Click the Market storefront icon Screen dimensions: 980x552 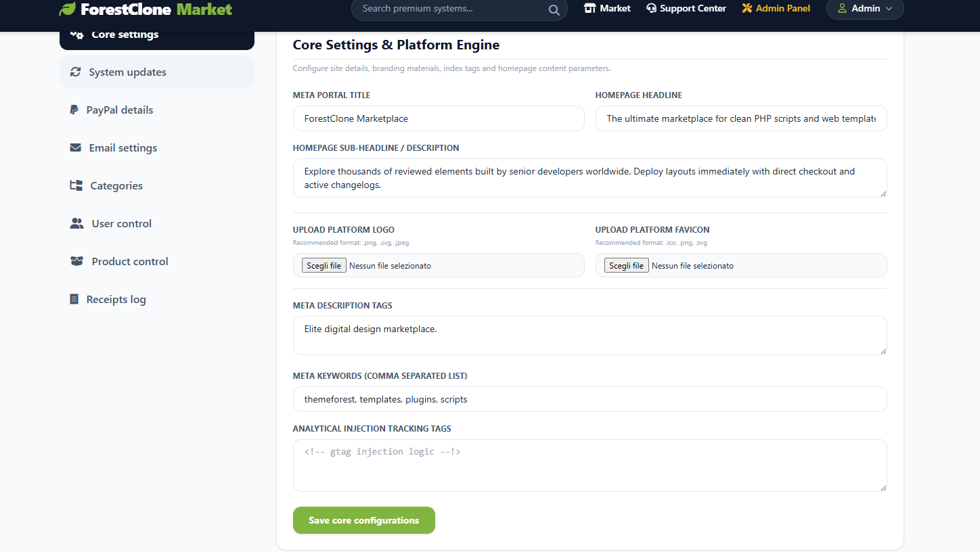[x=589, y=8]
